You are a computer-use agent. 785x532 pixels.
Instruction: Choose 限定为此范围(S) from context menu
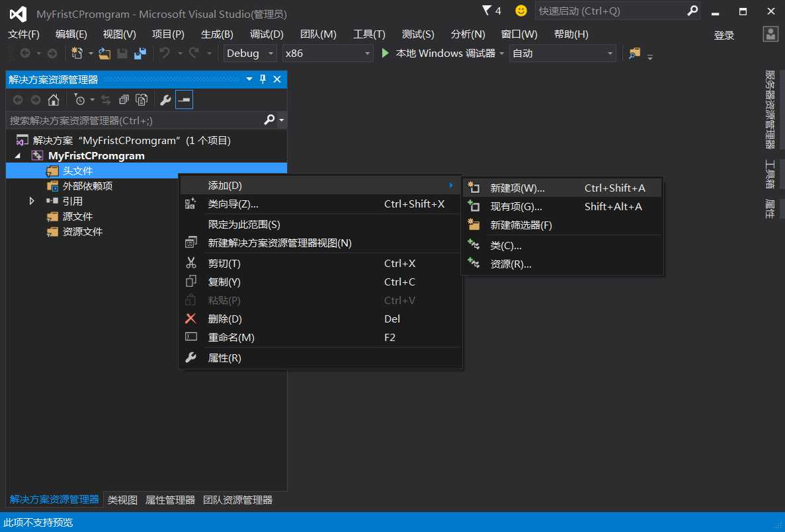click(320, 225)
